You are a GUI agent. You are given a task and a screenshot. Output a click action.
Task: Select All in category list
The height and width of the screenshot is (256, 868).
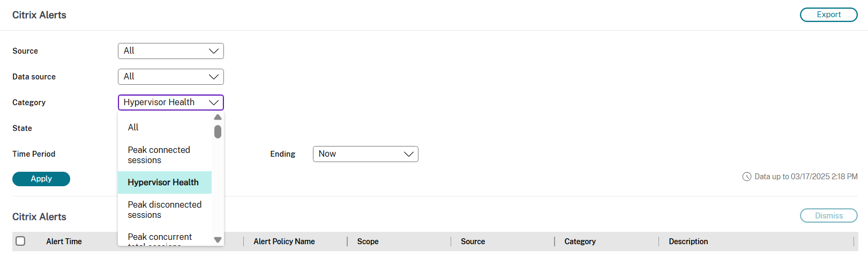coord(133,127)
